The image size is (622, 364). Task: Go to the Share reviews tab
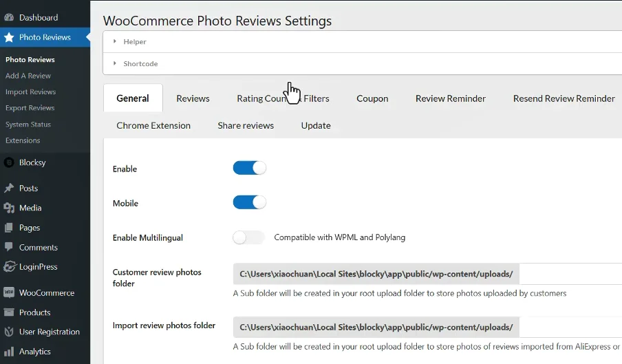click(x=246, y=126)
